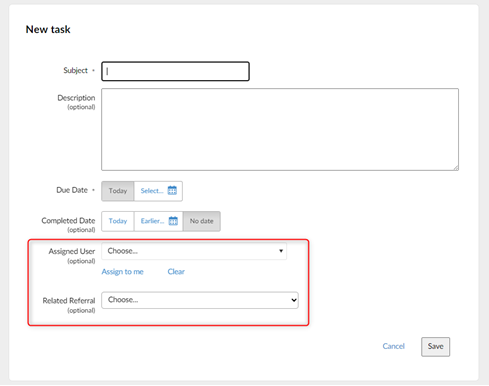
Task: Click inside the Description text area
Action: 280,129
